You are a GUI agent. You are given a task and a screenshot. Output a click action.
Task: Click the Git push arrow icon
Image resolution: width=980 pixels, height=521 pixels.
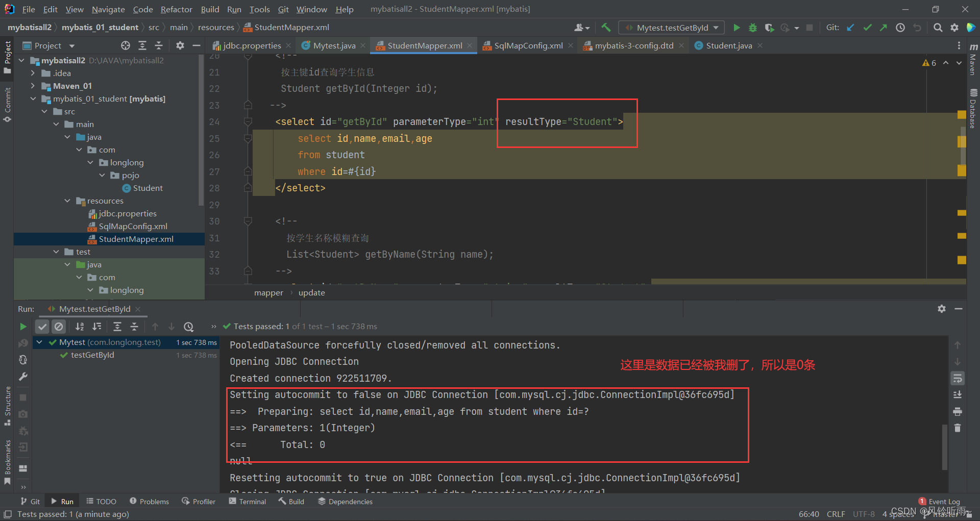coord(883,28)
